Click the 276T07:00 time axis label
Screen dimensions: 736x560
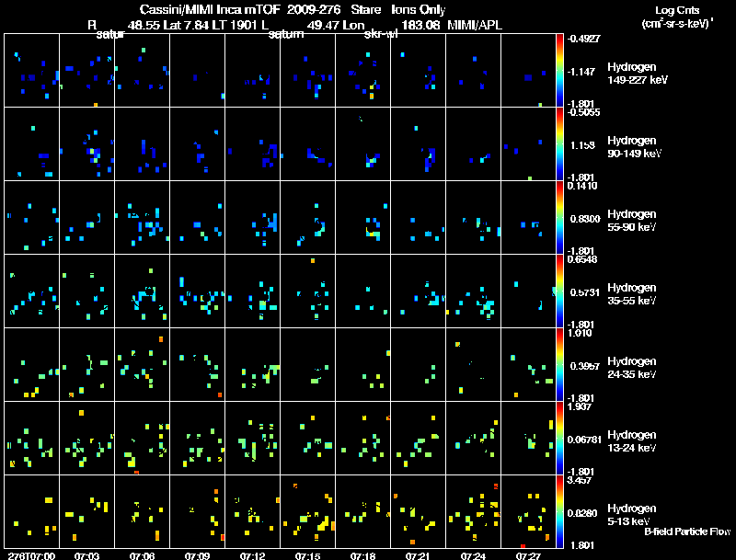point(31,555)
